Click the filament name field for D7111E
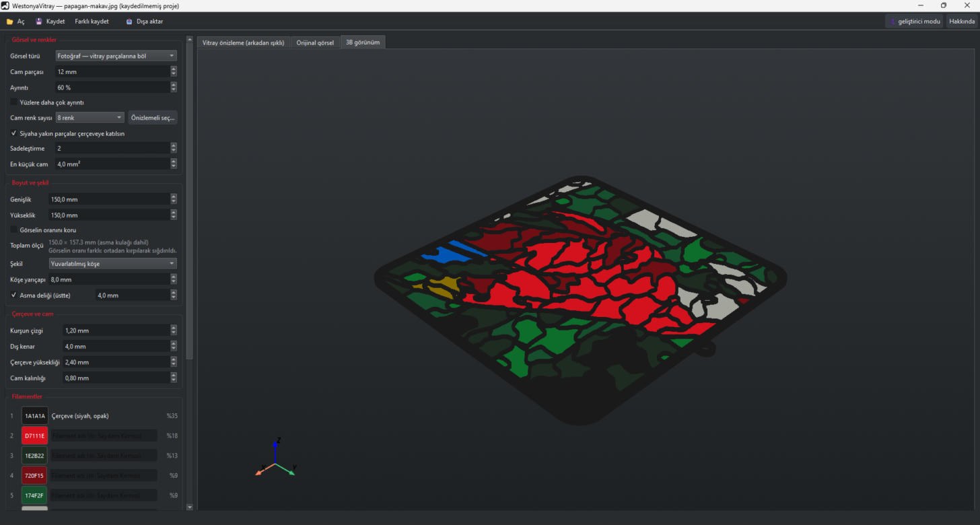Image resolution: width=980 pixels, height=525 pixels. pos(104,435)
